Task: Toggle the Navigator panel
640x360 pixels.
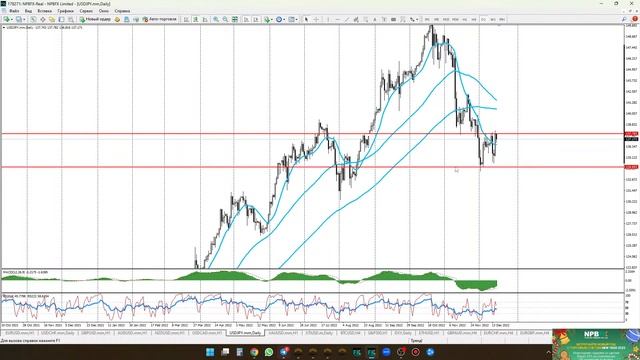Action: click(x=52, y=19)
